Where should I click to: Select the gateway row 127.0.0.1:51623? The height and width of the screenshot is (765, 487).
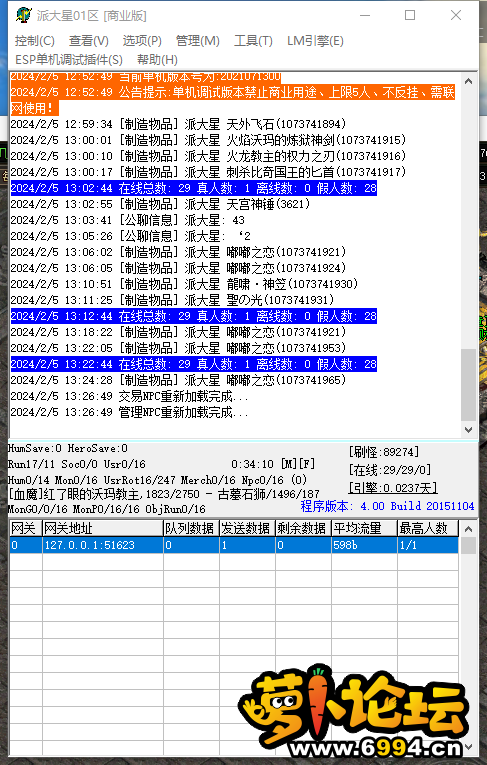coord(234,545)
